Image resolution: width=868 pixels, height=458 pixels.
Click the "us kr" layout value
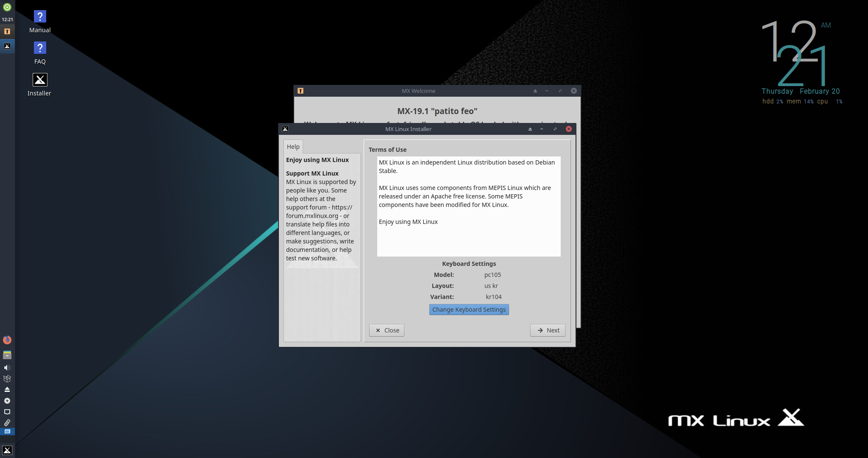click(x=491, y=286)
